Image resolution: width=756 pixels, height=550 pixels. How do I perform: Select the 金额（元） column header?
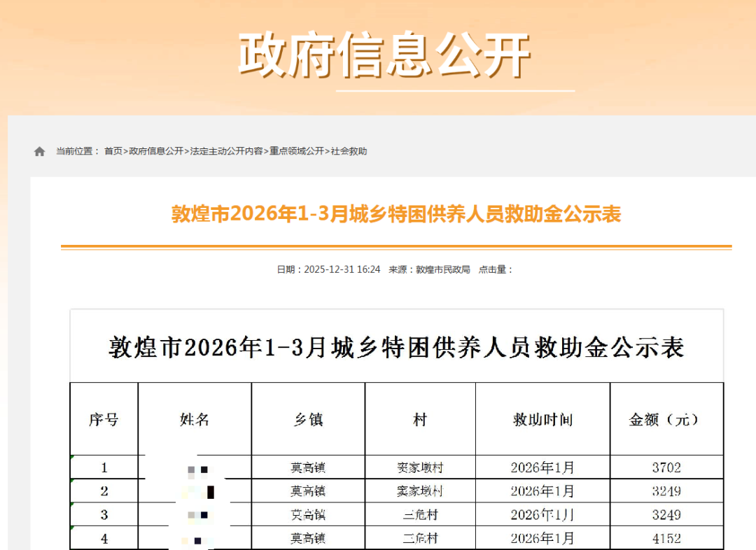pyautogui.click(x=666, y=419)
